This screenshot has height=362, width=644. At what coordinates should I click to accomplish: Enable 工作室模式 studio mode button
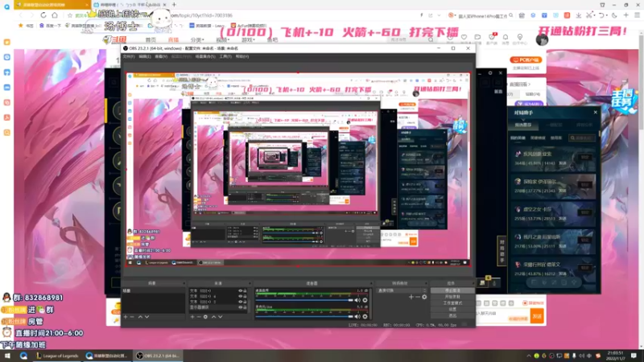point(452,303)
